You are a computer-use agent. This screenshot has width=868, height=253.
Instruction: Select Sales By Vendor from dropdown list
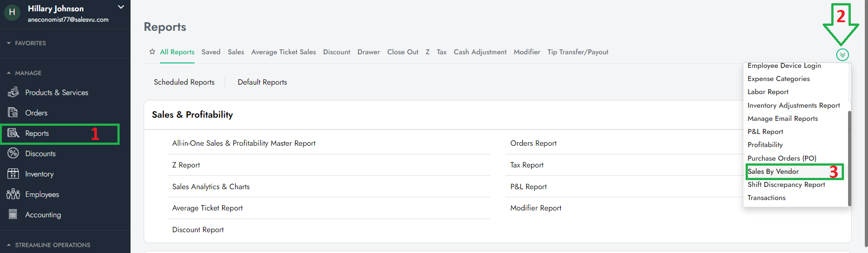click(x=773, y=172)
